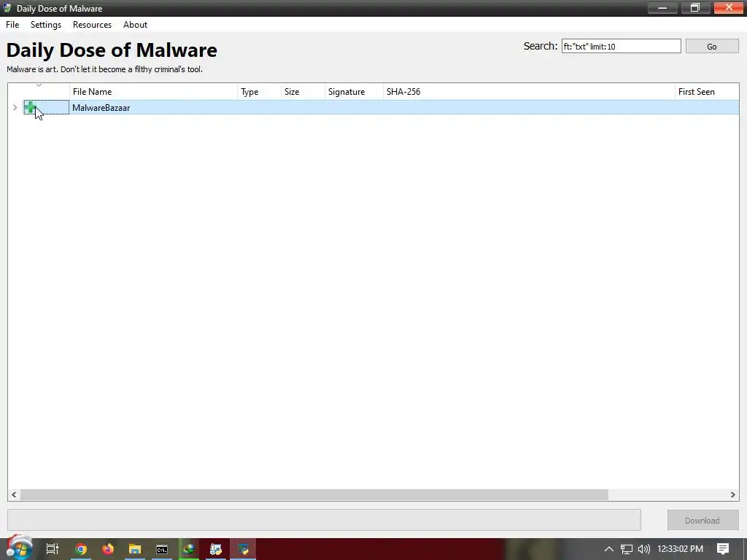This screenshot has width=747, height=560.
Task: Open the network tray icon
Action: [626, 549]
